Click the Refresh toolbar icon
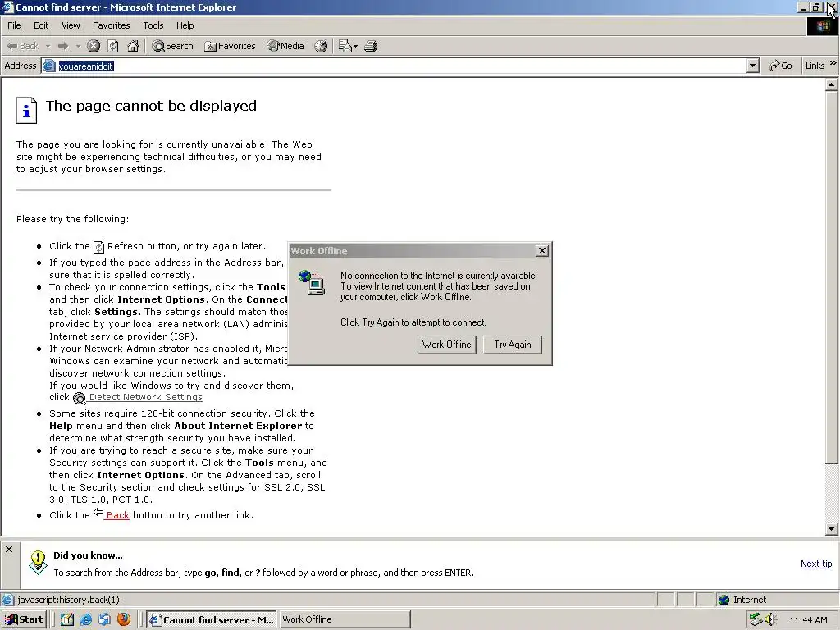840x630 pixels. coord(113,46)
